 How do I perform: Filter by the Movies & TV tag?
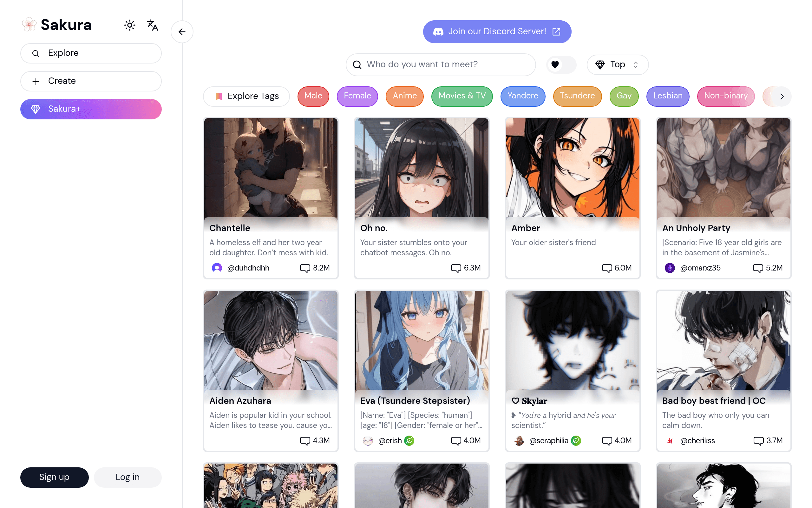pos(462,97)
